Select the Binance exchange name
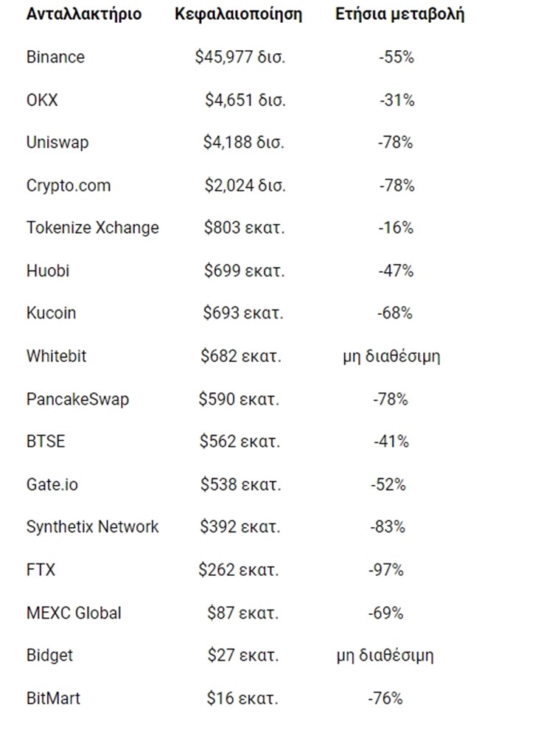This screenshot has width=560, height=738. [x=55, y=57]
